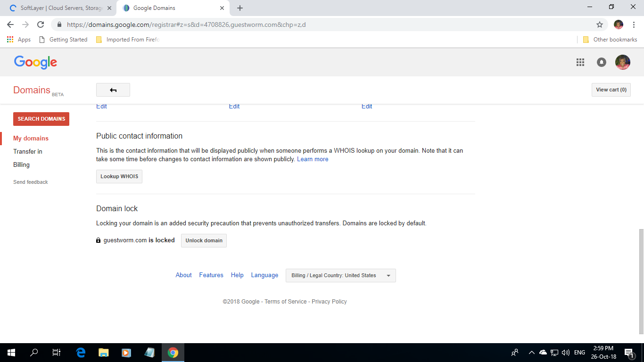
Task: Open the Language footer link
Action: coord(264,275)
